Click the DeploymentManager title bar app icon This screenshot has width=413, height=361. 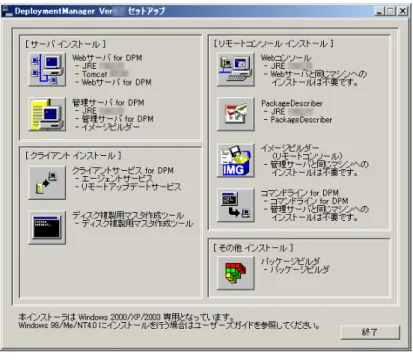point(7,11)
